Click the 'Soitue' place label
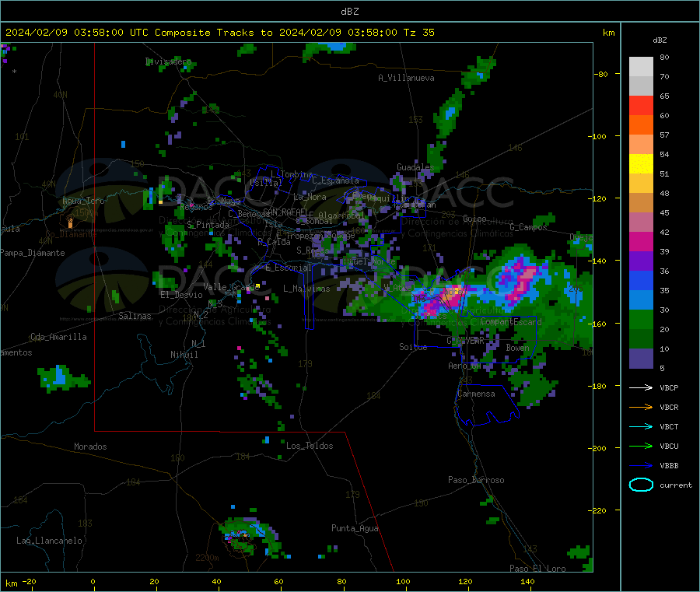 [x=413, y=347]
